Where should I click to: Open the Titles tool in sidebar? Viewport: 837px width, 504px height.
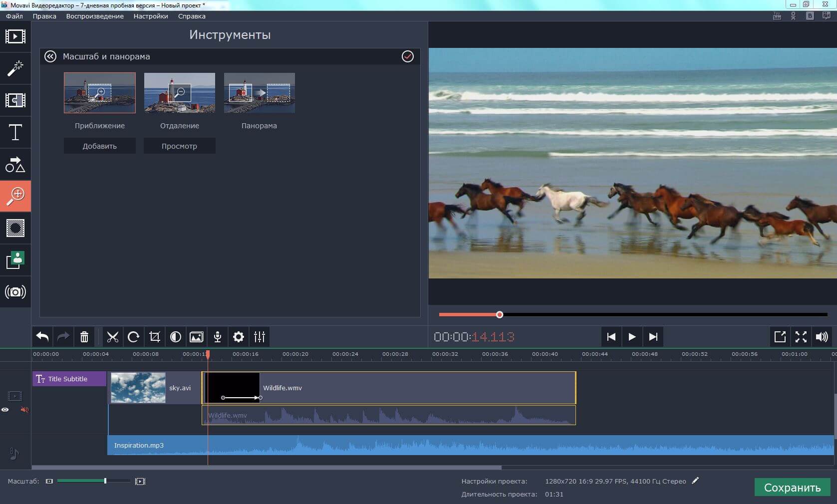tap(15, 133)
